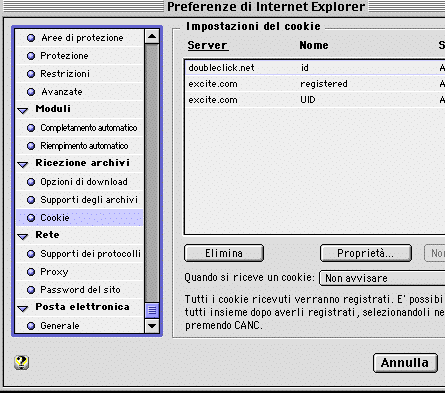Click the bullet icon beside Avanzate

pos(31,92)
